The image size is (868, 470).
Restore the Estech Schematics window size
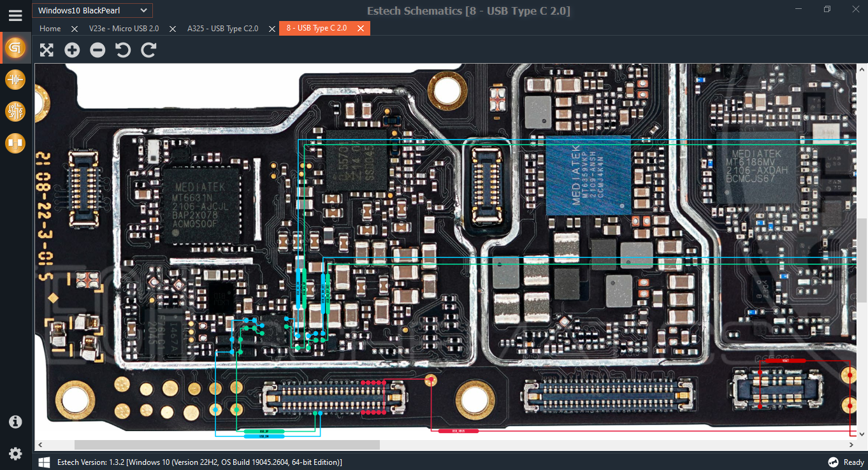coord(827,9)
